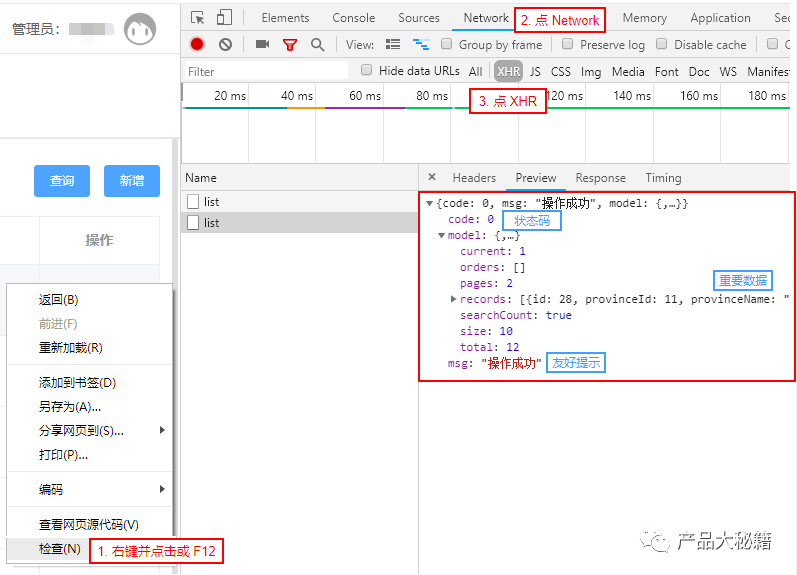
Task: Toggle the red filter funnel icon
Action: coord(290,45)
